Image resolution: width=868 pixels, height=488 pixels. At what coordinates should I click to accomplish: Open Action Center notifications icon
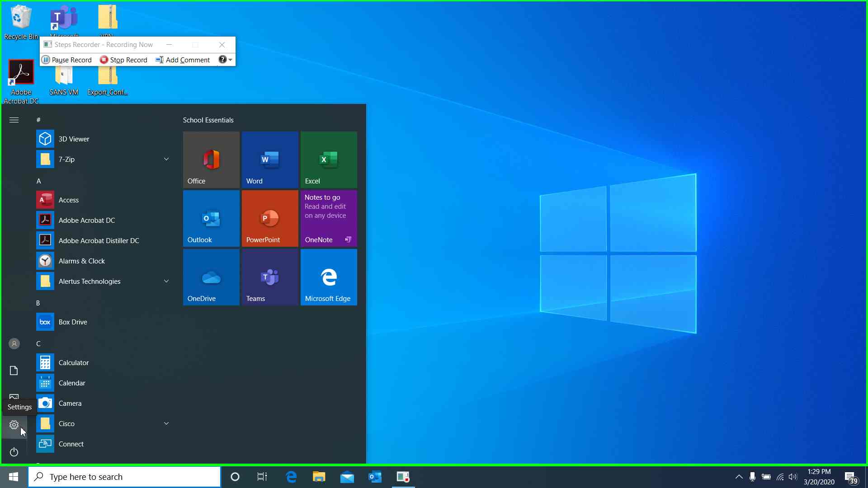point(851,477)
